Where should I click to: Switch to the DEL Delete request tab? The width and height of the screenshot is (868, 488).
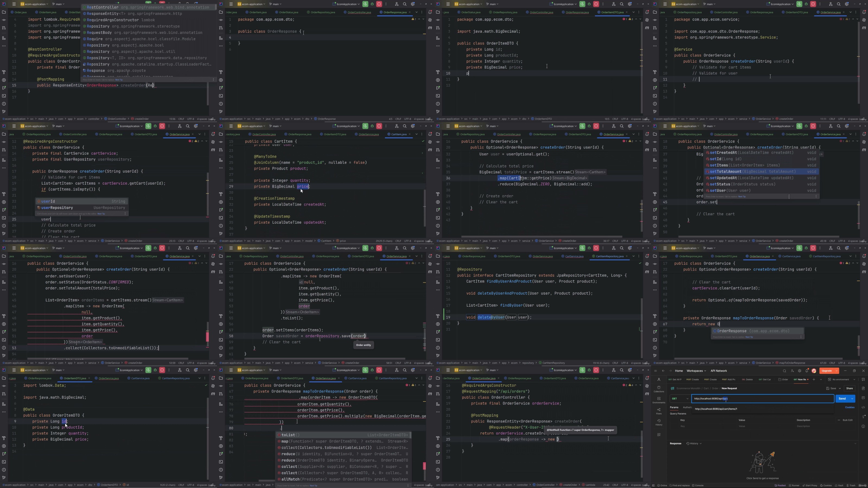pos(747,380)
